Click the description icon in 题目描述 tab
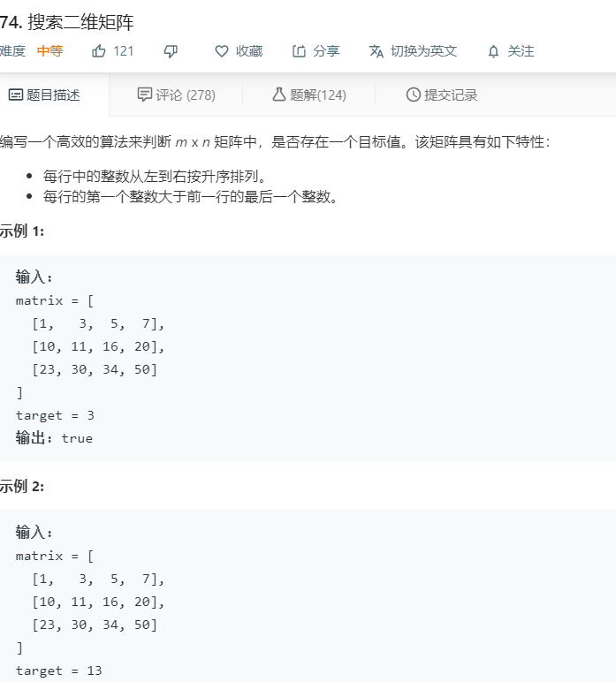 (16, 95)
